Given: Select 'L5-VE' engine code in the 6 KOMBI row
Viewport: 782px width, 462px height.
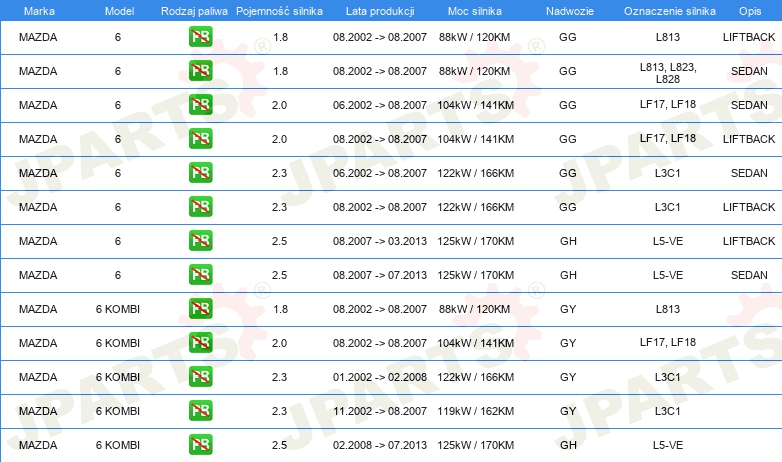Looking at the screenshot, I should tap(668, 445).
